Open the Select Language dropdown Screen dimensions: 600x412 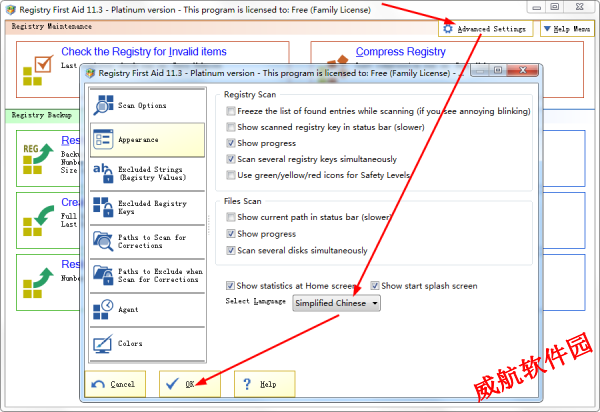(x=336, y=303)
